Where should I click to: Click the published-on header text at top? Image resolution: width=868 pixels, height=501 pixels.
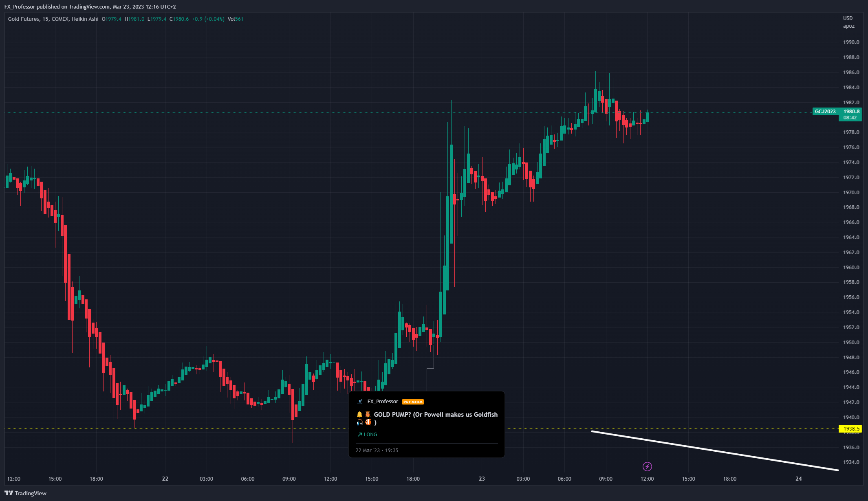point(90,7)
